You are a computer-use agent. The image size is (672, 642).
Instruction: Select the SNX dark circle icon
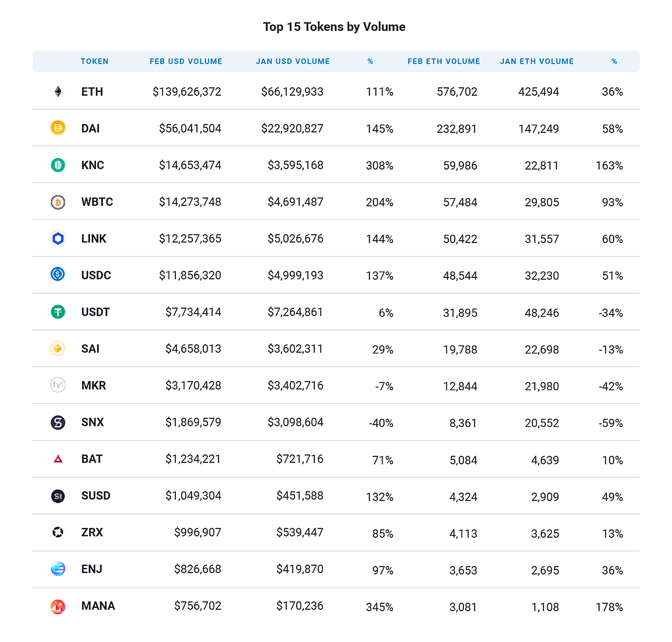coord(58,422)
